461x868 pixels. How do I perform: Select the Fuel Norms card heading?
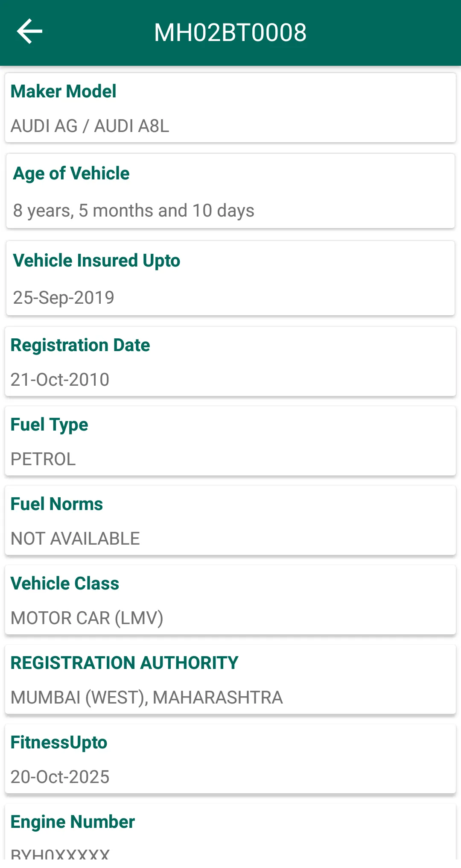pos(57,504)
